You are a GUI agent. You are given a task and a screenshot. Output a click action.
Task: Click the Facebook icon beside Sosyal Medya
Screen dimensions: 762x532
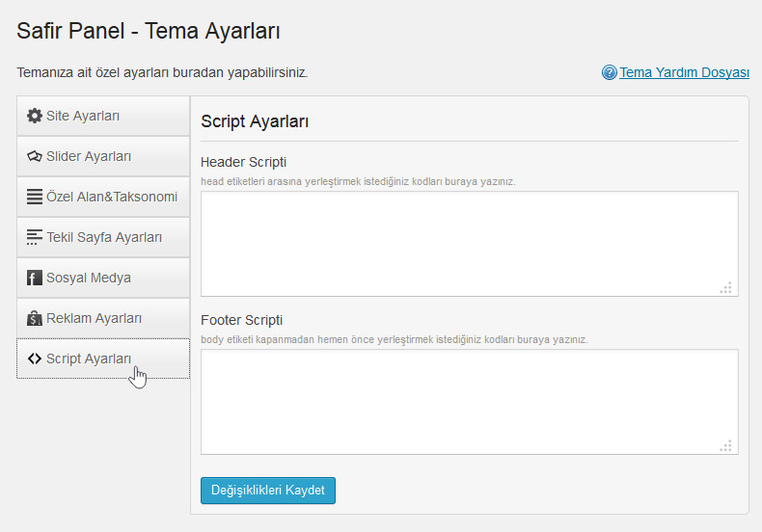[x=35, y=278]
